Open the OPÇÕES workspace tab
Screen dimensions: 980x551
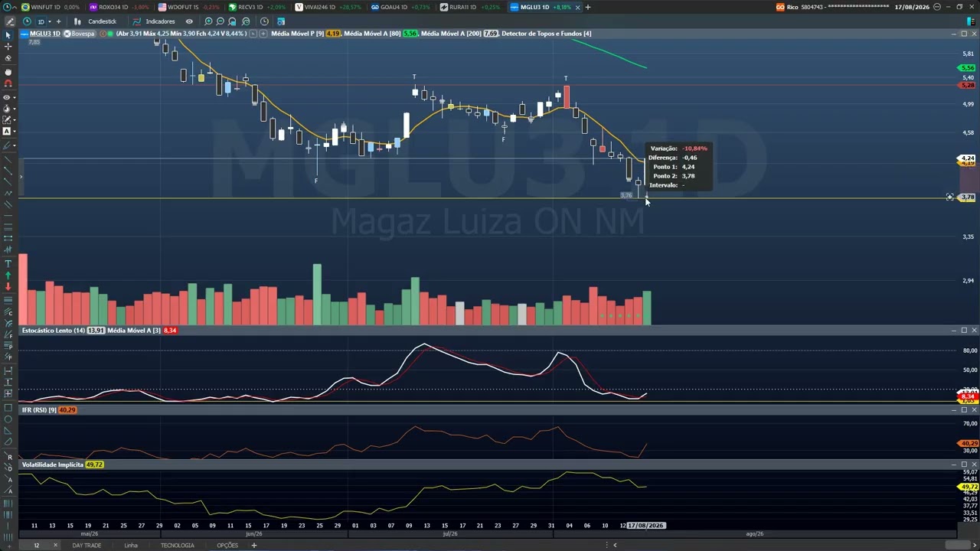227,546
